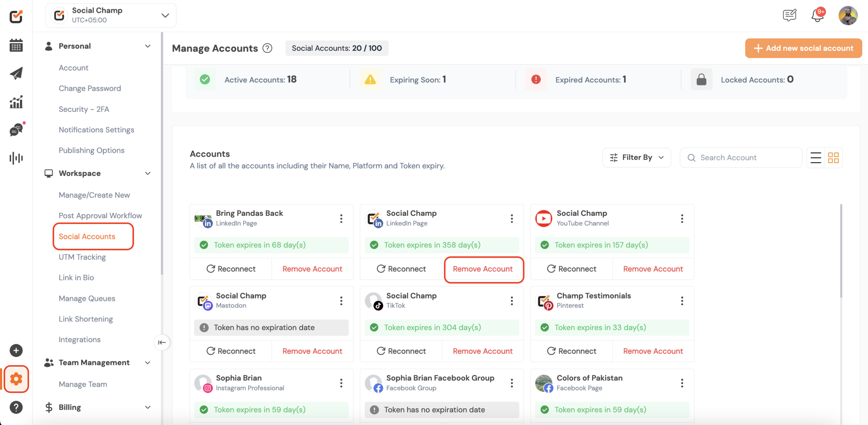Open the analytics bar chart icon
Screen dimensions: 868x425
(16, 102)
